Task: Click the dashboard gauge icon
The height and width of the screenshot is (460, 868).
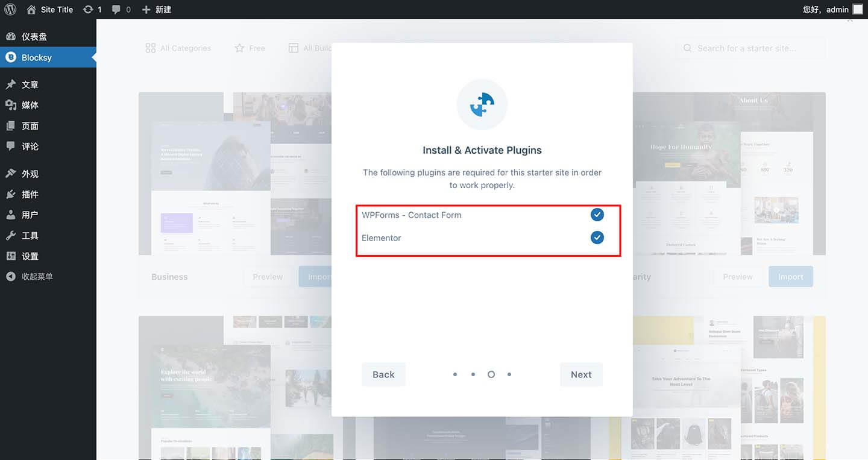Action: pos(11,37)
